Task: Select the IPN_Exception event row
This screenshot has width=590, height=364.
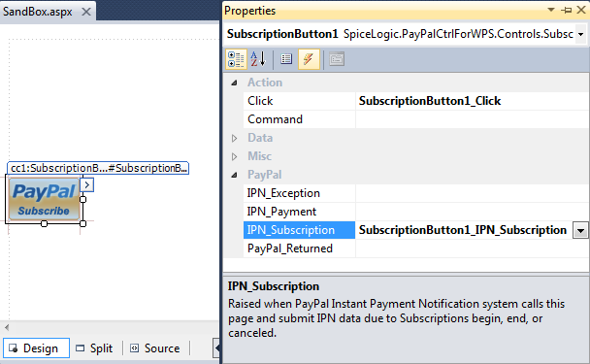Action: click(415, 193)
